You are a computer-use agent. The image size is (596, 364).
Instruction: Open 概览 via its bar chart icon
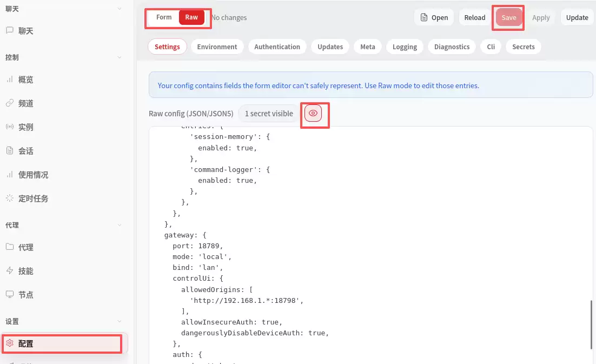tap(10, 80)
